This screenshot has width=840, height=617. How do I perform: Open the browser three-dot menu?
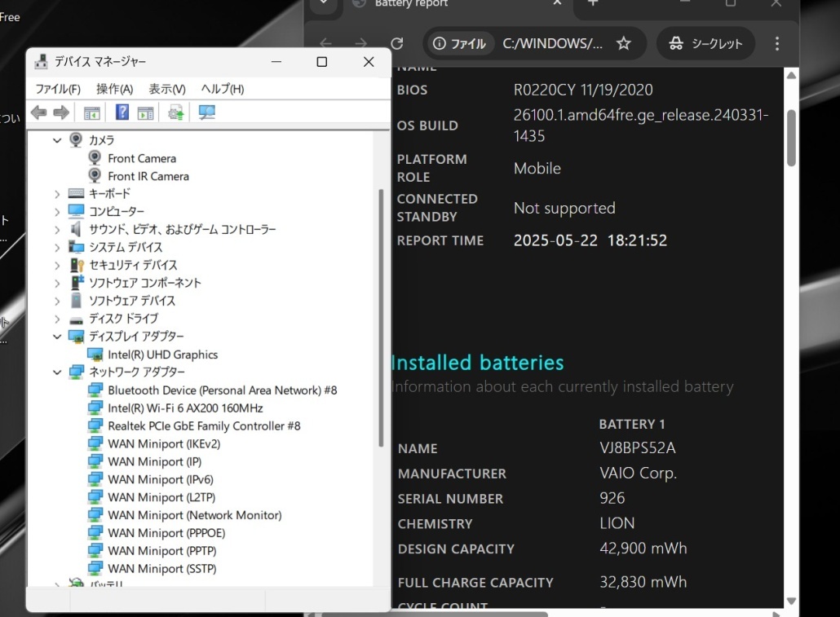pyautogui.click(x=776, y=43)
